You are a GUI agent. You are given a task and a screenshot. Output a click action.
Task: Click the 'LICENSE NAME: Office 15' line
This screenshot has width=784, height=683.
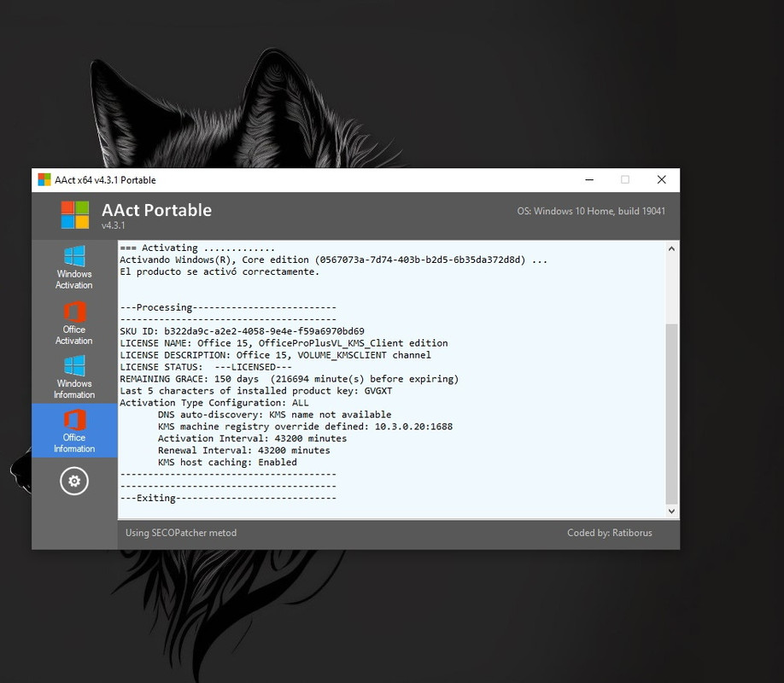pos(284,343)
